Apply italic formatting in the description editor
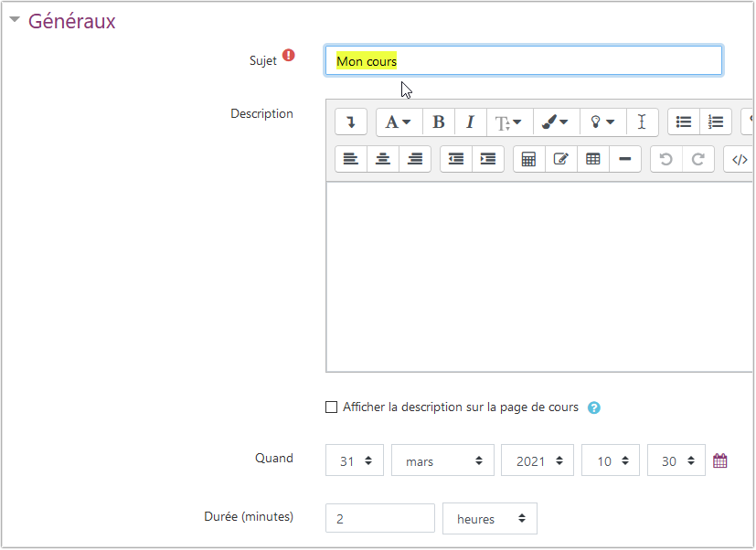Screen dimensions: 756x550 (470, 122)
